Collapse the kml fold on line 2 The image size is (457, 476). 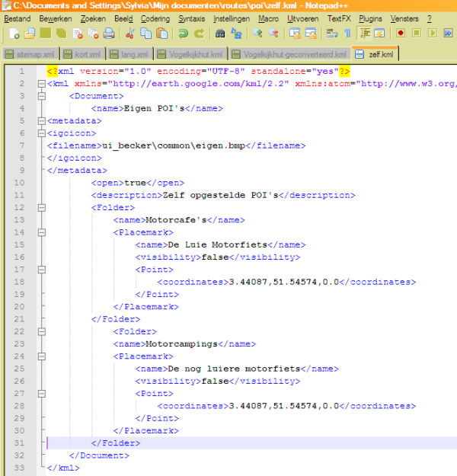[x=42, y=84]
